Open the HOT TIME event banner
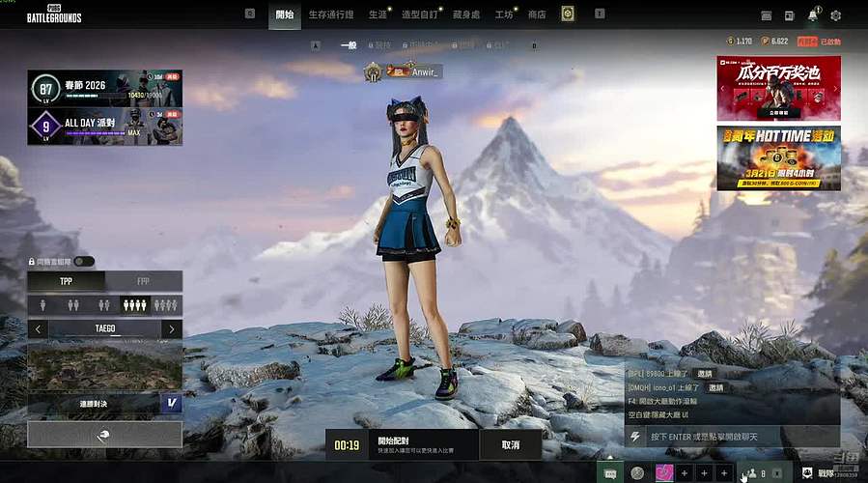The width and height of the screenshot is (868, 483). [x=779, y=158]
